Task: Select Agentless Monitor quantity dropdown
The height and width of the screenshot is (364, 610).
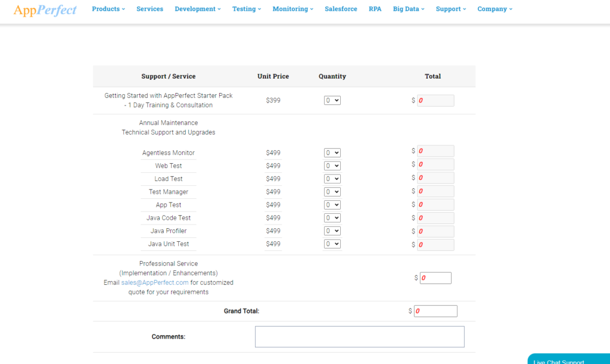Action: pos(332,153)
